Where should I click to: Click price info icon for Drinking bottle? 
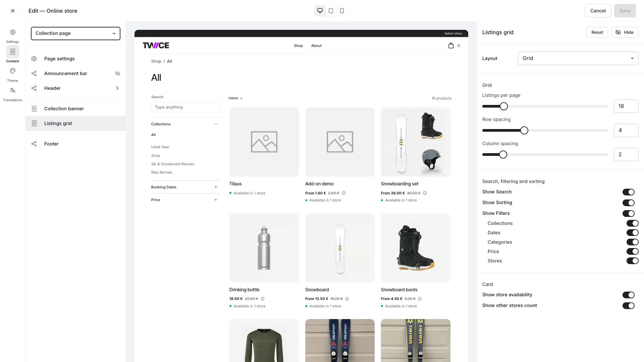[x=263, y=299]
